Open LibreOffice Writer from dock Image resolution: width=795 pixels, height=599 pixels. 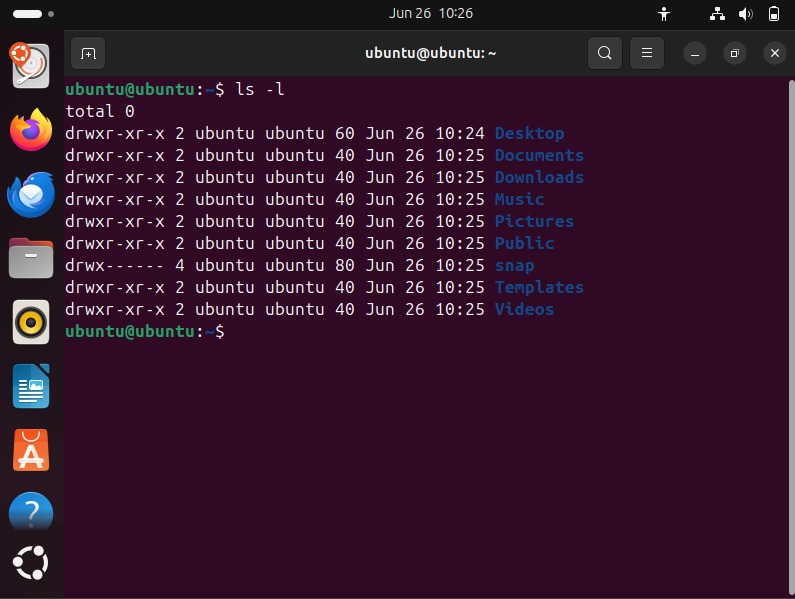pyautogui.click(x=31, y=386)
